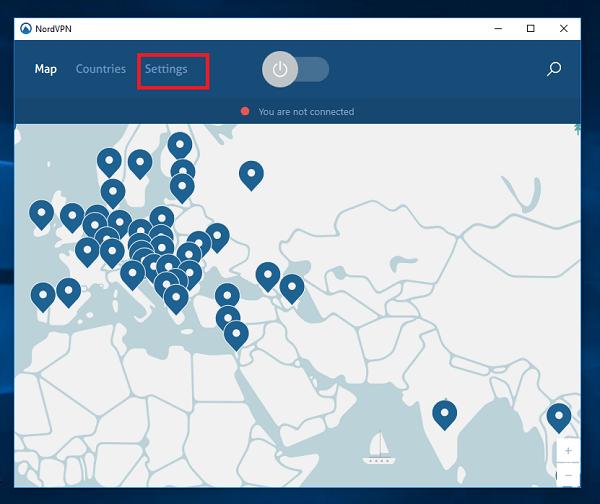Toggle the VPN power connection switch

pyautogui.click(x=295, y=69)
